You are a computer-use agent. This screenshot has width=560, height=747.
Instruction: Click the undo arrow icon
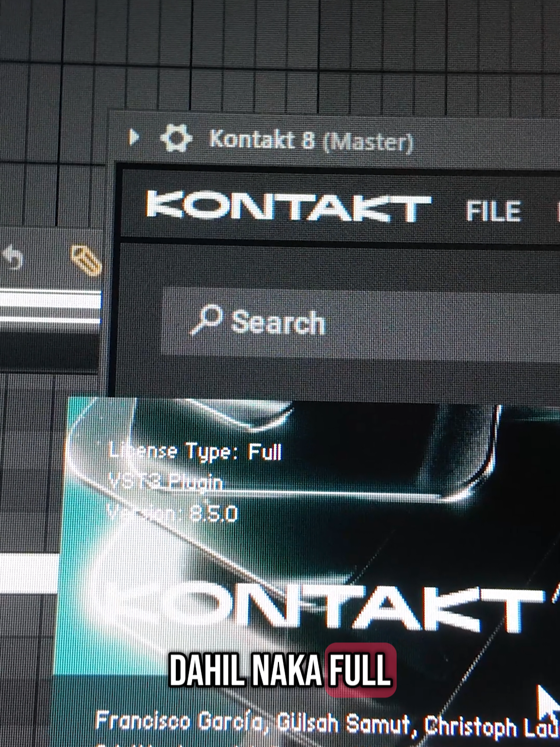tap(12, 255)
